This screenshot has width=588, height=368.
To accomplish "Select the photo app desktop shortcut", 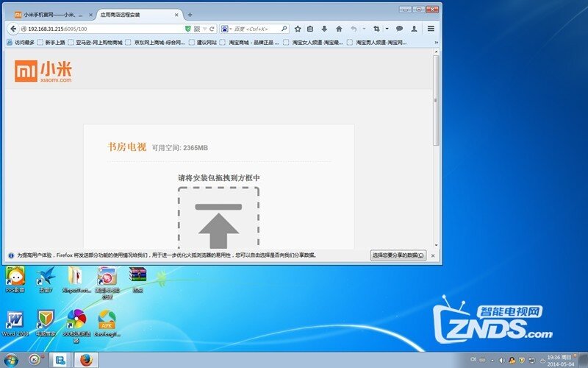I will pos(107,283).
